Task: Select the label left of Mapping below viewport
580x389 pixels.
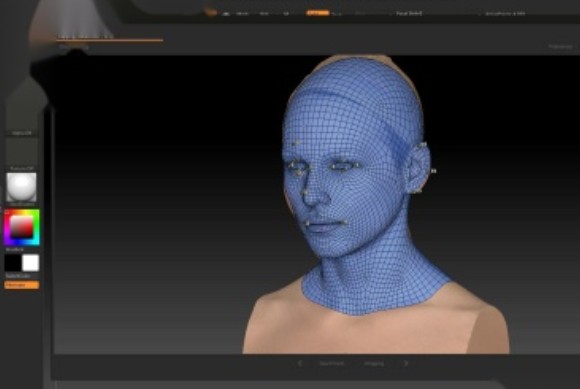Action: tap(332, 364)
